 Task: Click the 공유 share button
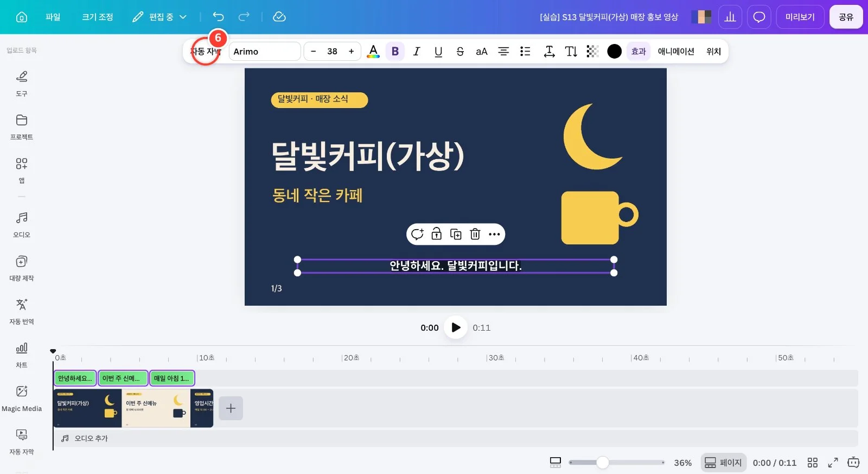point(846,17)
